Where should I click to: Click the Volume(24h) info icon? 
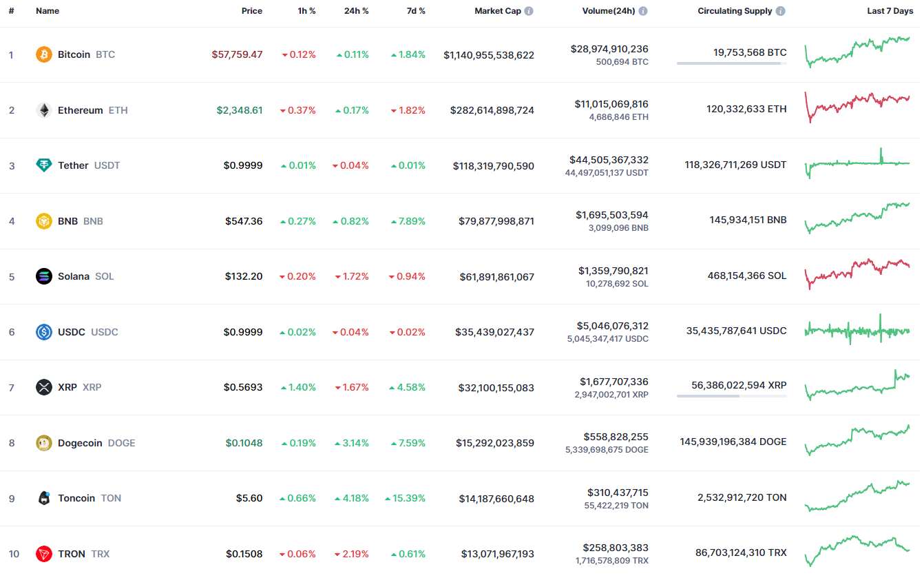643,11
